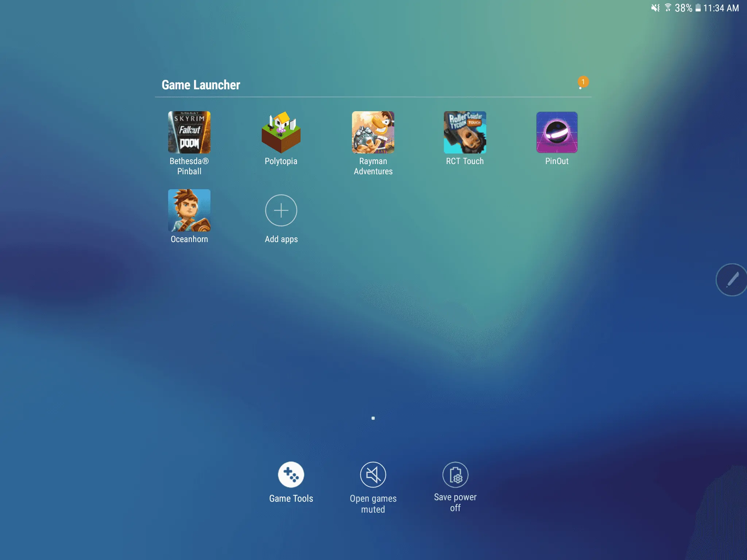Select Game Launcher title header
This screenshot has height=560, width=747.
[201, 85]
